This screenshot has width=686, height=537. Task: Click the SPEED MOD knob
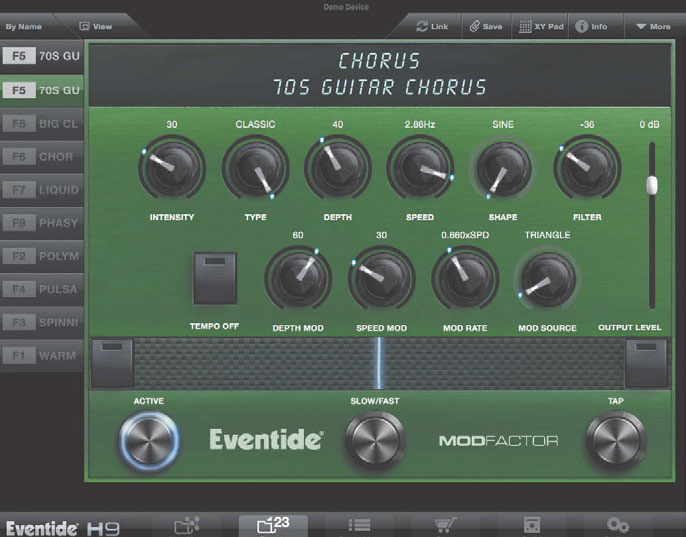pyautogui.click(x=382, y=279)
